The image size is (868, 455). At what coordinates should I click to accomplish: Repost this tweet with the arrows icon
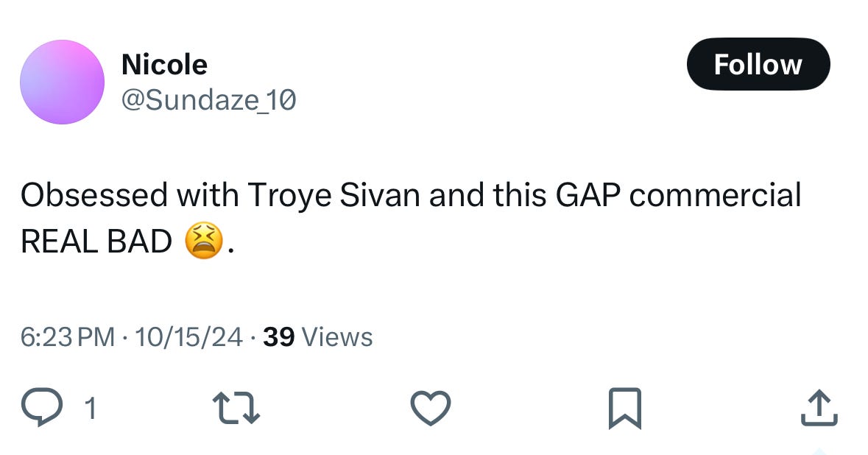coord(236,407)
